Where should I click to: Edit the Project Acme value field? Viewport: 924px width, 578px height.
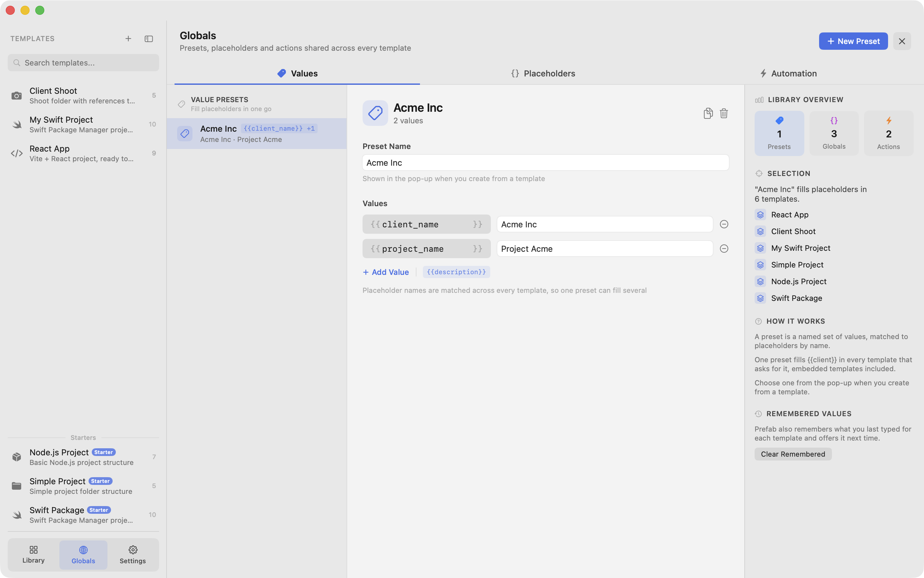604,249
